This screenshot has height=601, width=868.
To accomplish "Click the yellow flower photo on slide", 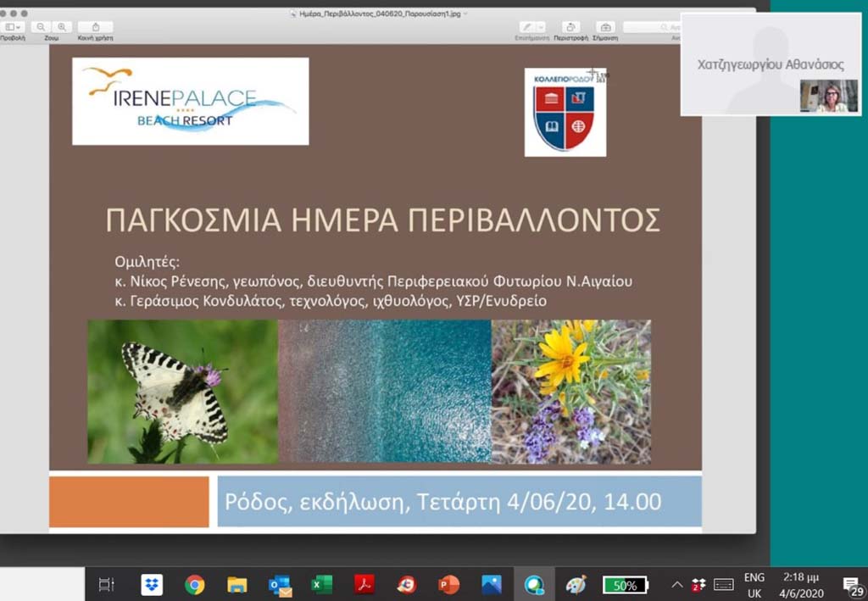I will point(571,392).
